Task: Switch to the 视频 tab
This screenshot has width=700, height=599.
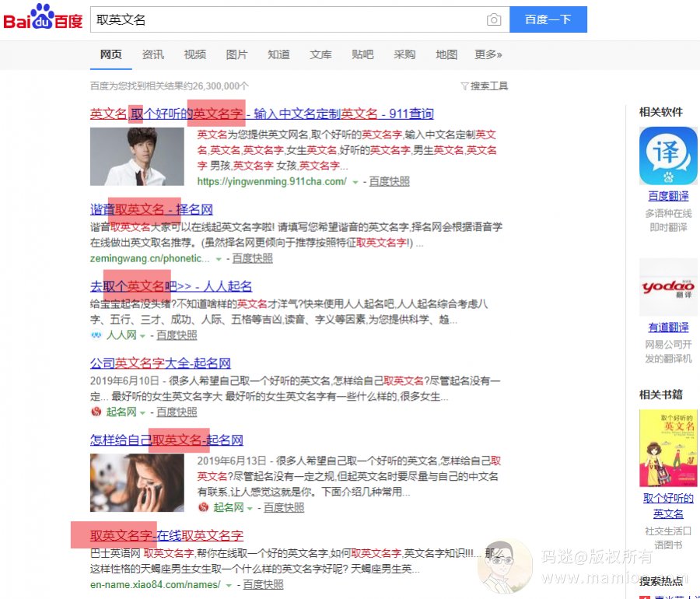Action: [x=195, y=54]
